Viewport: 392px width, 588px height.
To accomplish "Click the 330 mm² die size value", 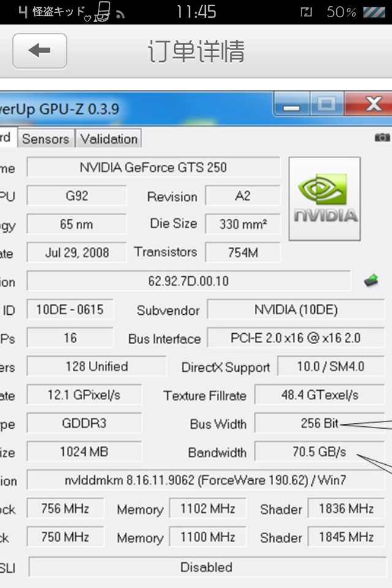I will pyautogui.click(x=243, y=224).
